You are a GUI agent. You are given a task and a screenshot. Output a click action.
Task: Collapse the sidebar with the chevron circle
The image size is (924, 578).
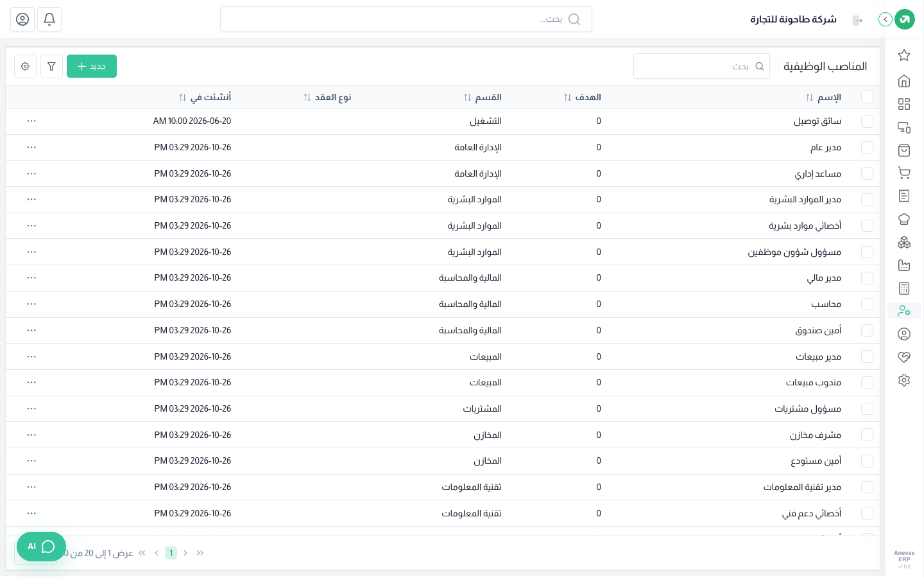(x=886, y=19)
